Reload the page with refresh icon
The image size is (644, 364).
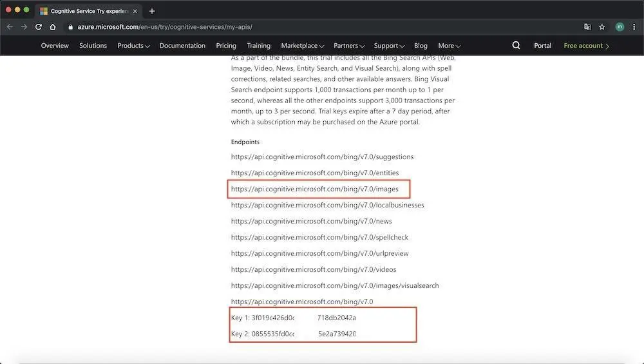[39, 26]
